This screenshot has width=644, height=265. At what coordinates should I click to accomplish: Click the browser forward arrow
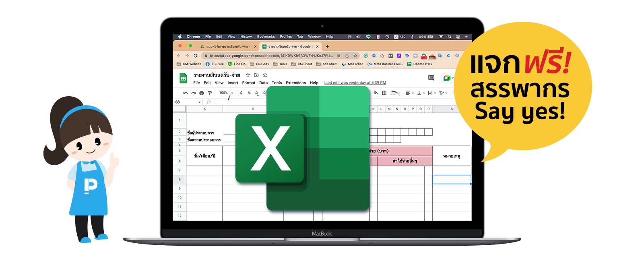pyautogui.click(x=187, y=56)
